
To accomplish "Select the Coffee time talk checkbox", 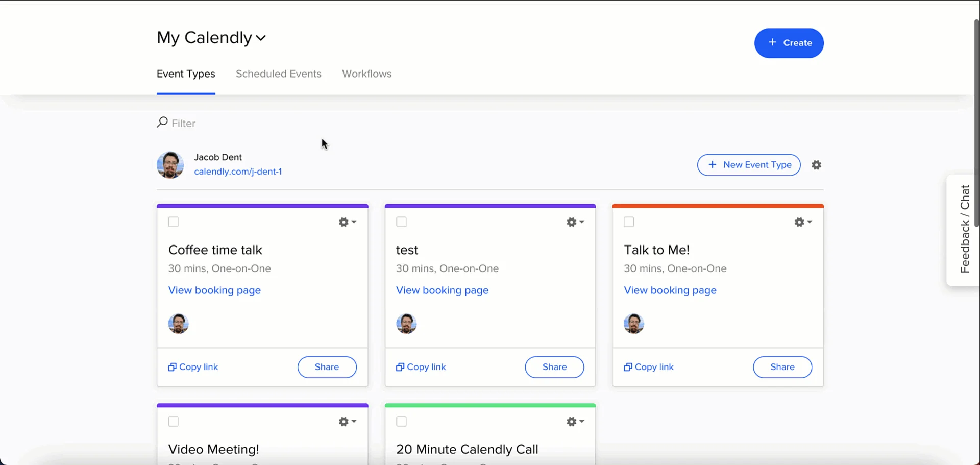I will (x=174, y=222).
